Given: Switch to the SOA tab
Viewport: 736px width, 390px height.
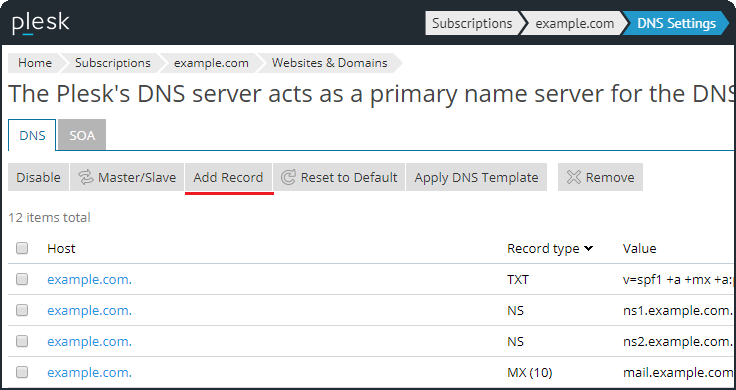Looking at the screenshot, I should click(x=82, y=135).
